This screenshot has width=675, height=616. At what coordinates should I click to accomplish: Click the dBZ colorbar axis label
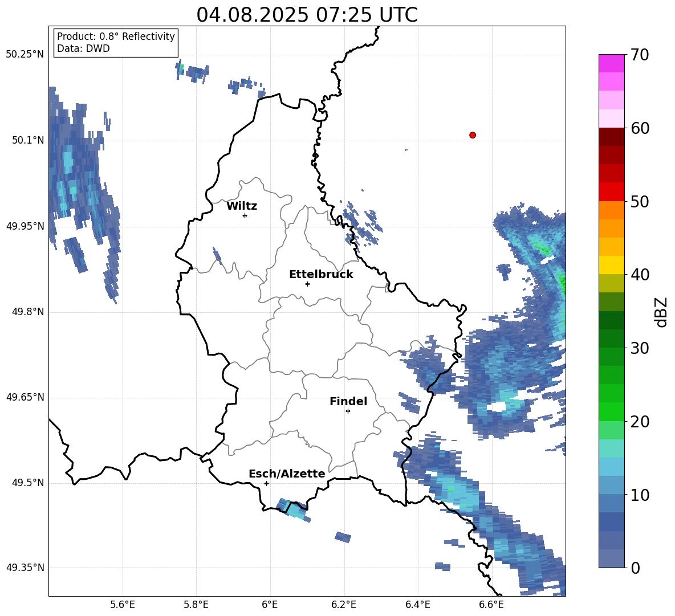(662, 312)
